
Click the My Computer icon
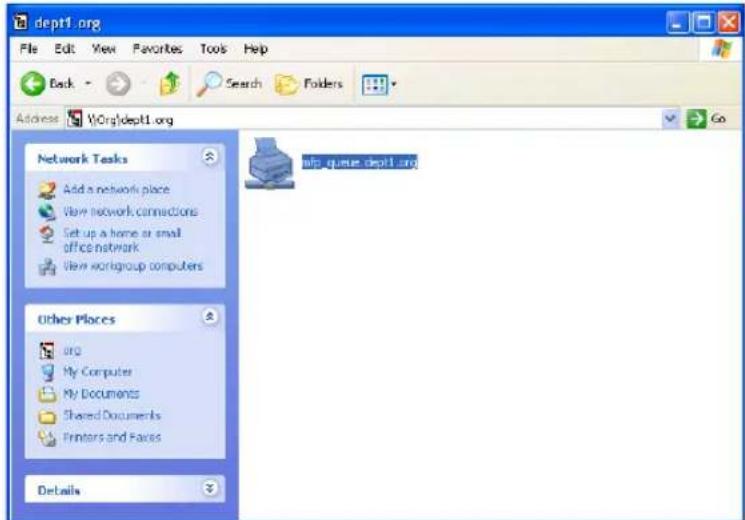coord(47,373)
